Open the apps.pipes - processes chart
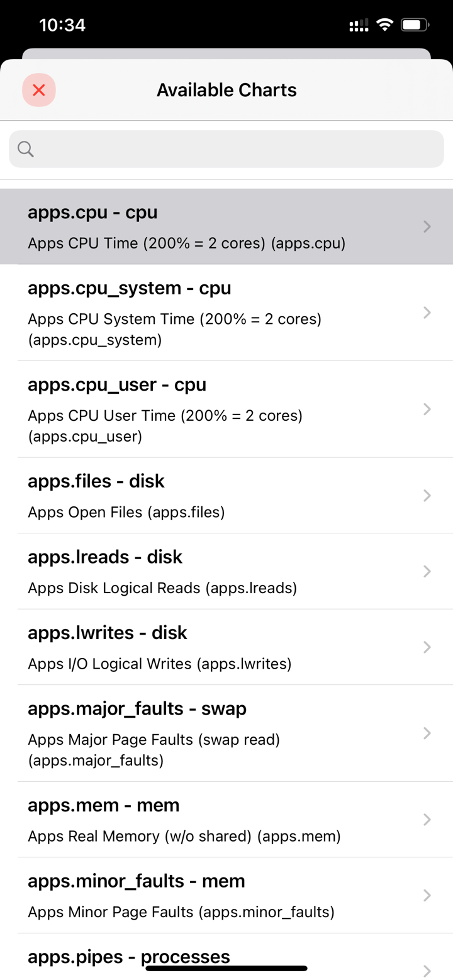453x980 pixels. 189,957
